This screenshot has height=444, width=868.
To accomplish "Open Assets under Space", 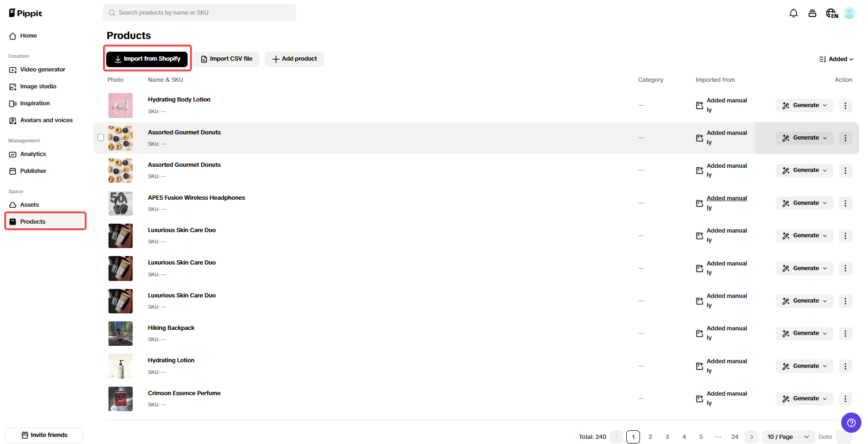I will pos(30,204).
